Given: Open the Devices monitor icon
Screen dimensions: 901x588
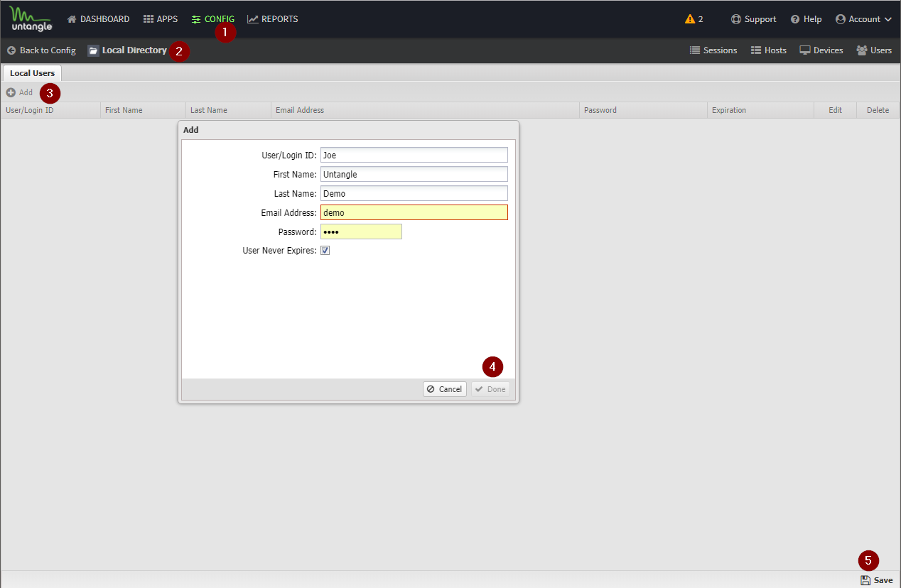Looking at the screenshot, I should click(x=805, y=50).
